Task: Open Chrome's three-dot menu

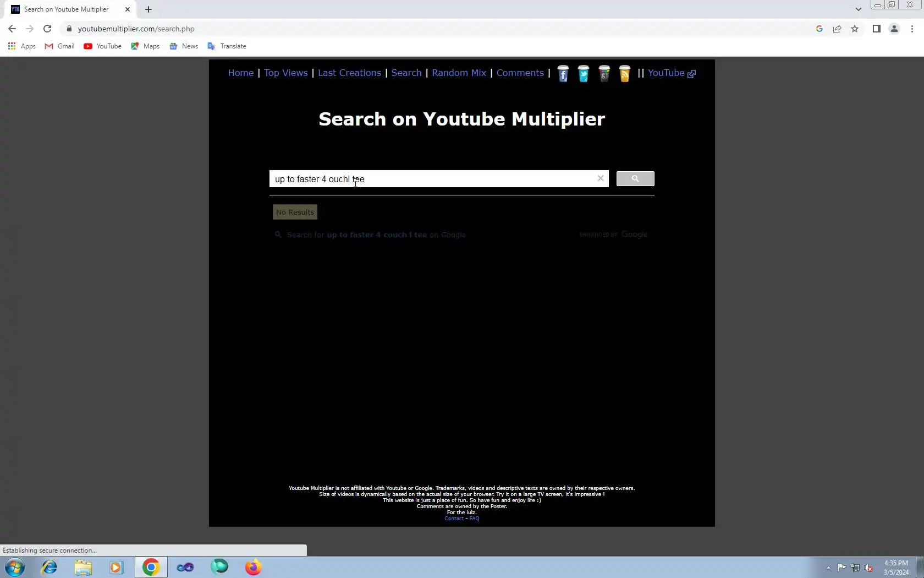Action: tap(912, 29)
